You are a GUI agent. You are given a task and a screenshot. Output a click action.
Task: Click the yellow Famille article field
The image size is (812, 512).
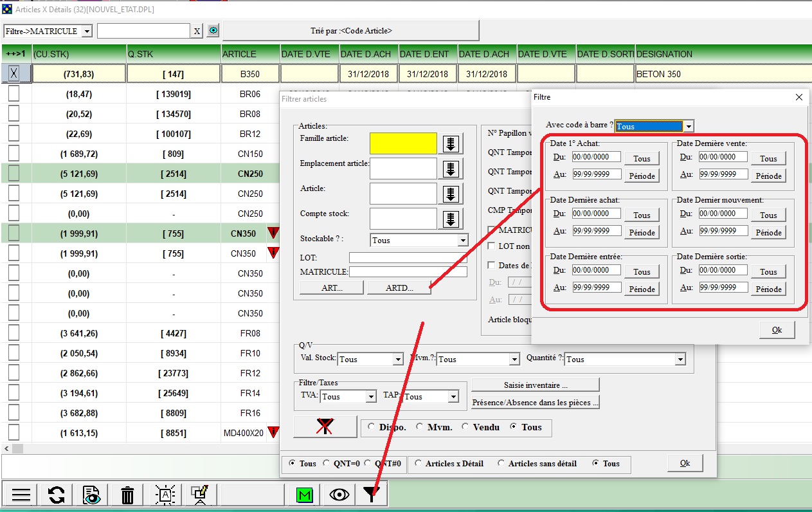[x=403, y=143]
